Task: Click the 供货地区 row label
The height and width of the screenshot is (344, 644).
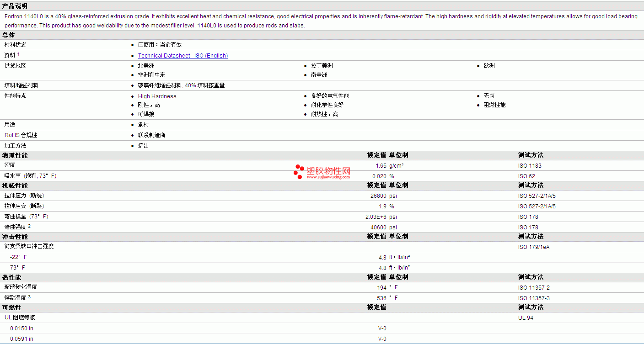Action: [15, 66]
